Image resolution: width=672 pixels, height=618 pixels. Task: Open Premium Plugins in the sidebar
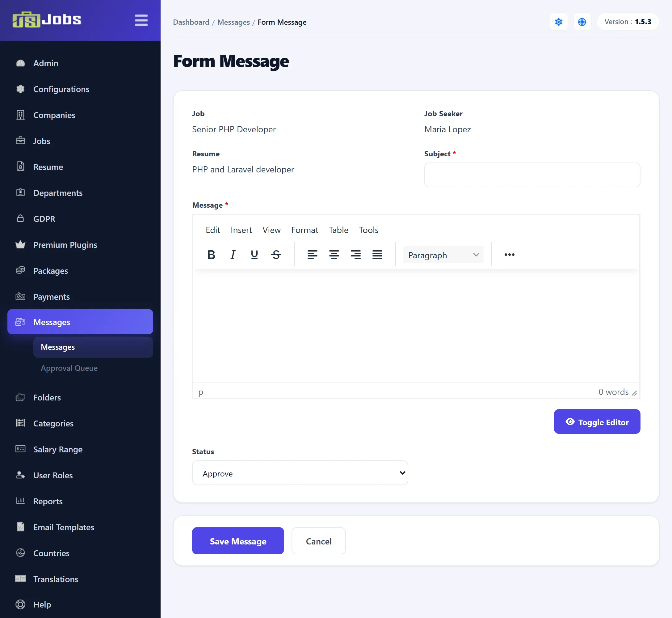point(80,245)
